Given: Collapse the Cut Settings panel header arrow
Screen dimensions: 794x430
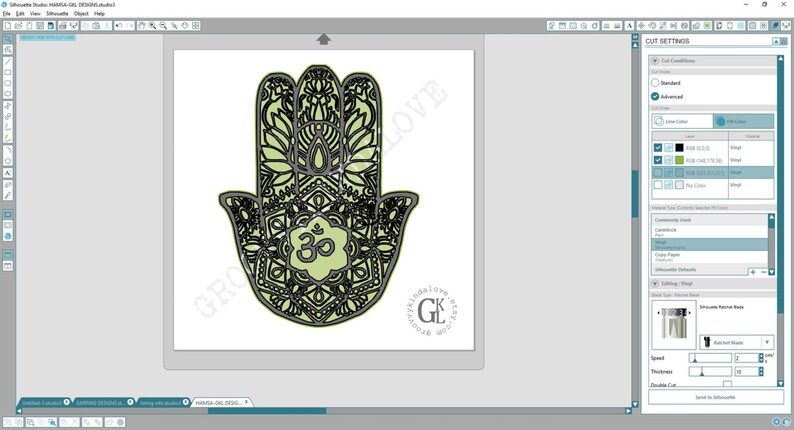Looking at the screenshot, I should [x=776, y=41].
